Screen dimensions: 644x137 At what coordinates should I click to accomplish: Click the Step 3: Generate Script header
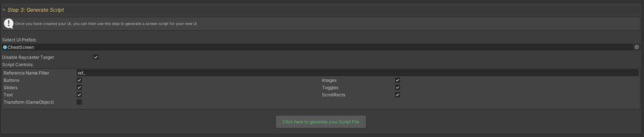pyautogui.click(x=36, y=10)
